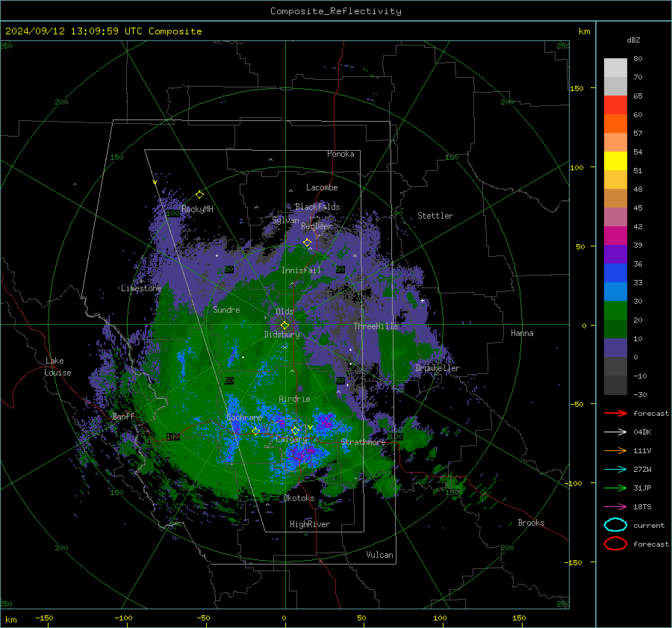Click the 18TS legend text
The width and height of the screenshot is (672, 628).
(x=642, y=506)
